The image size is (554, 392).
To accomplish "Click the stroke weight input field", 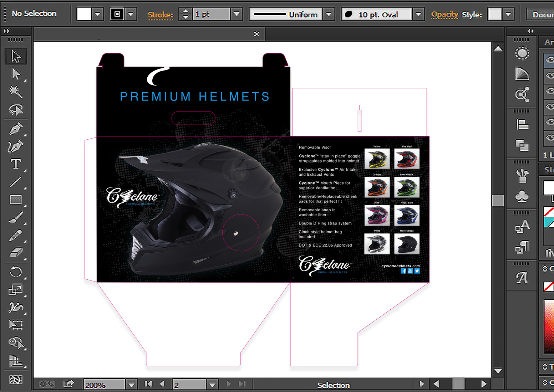I will tap(211, 14).
